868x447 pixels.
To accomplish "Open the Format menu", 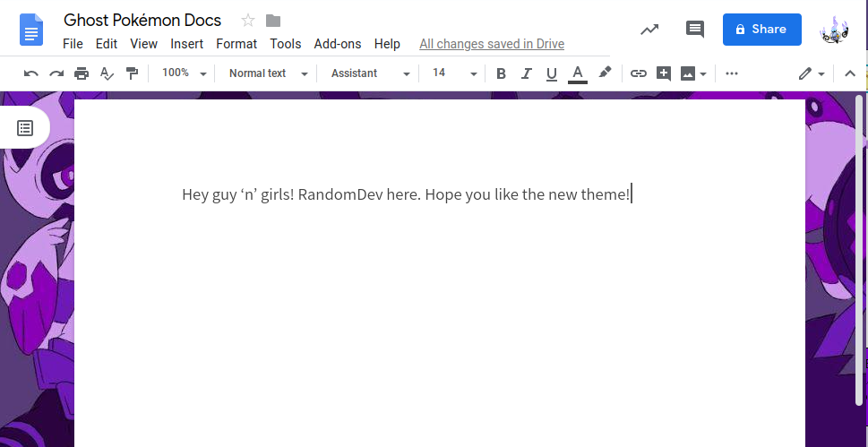I will (x=236, y=44).
